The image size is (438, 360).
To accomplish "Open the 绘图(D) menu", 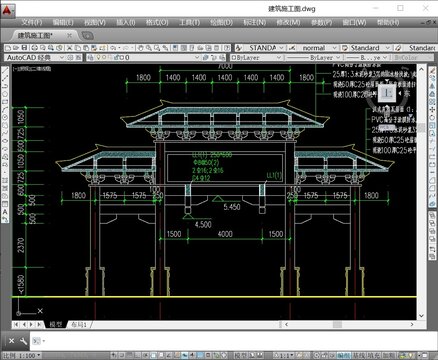I will click(221, 22).
